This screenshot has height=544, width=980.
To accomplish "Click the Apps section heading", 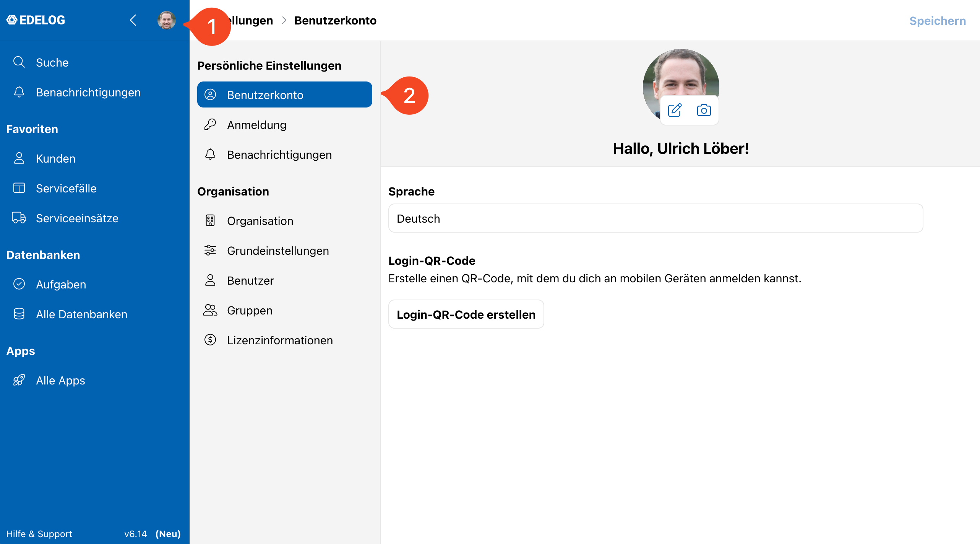I will pos(21,351).
